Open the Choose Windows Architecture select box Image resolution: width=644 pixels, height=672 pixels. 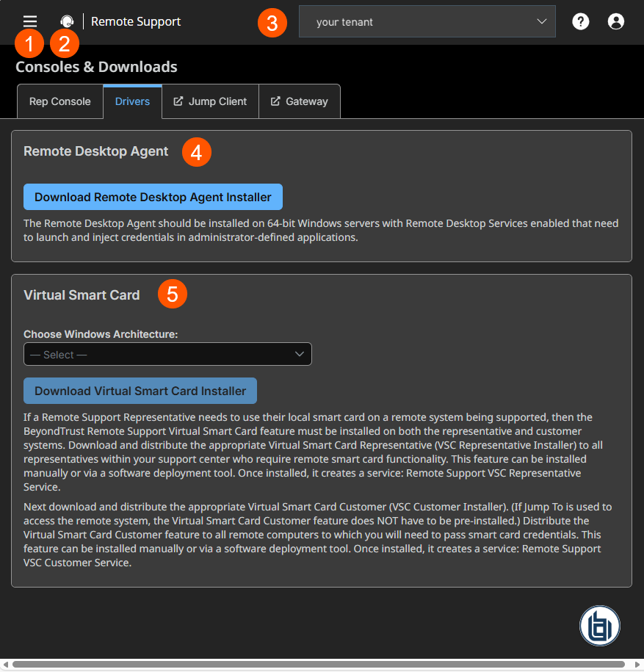point(167,354)
